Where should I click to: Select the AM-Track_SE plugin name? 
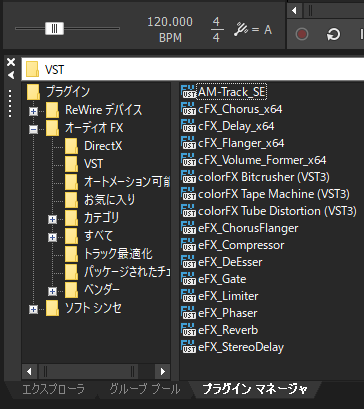[x=232, y=92]
